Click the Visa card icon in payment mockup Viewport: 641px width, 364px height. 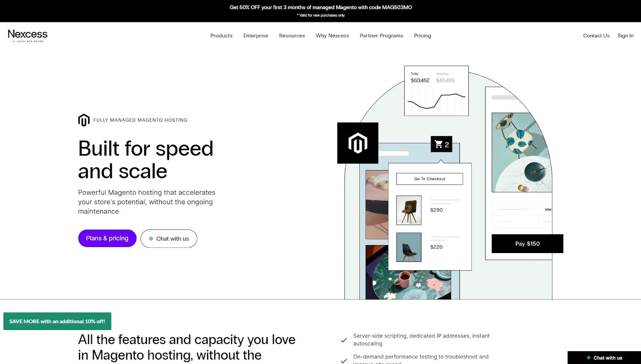pos(548,209)
